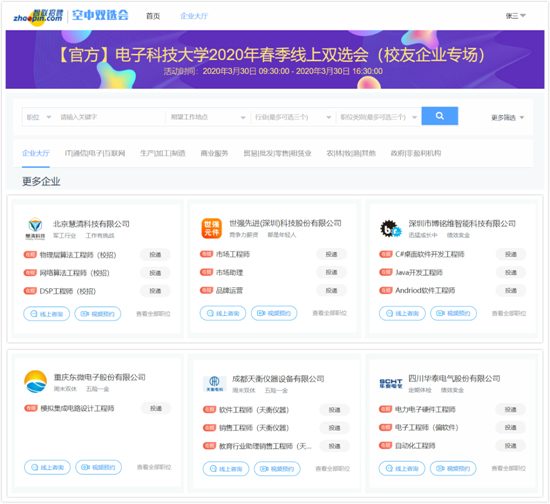
Task: Select the 农|林|牧|渔|其他 tab
Action: (351, 153)
